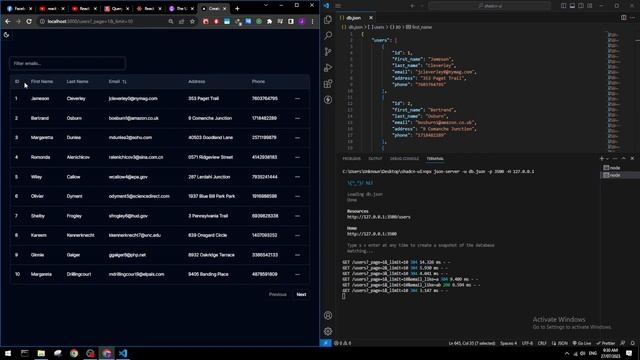Open the Chrome extensions puzzle icon
The height and width of the screenshot is (360, 640).
point(269,21)
